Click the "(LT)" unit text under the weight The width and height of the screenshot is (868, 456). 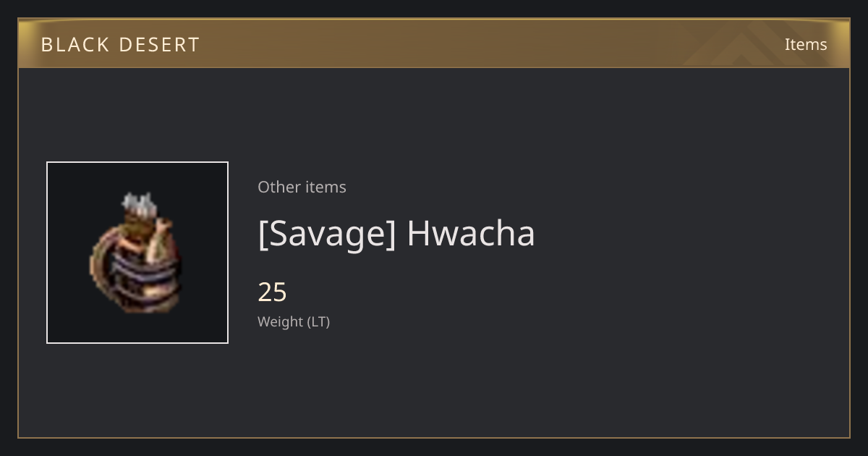tap(319, 321)
